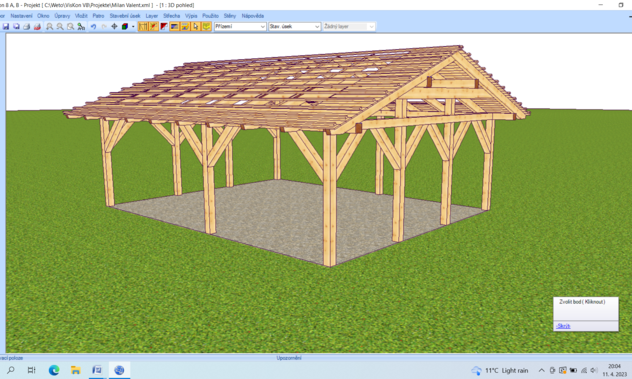Click the Skrýt link in hint box
The width and height of the screenshot is (632, 379).
point(563,326)
